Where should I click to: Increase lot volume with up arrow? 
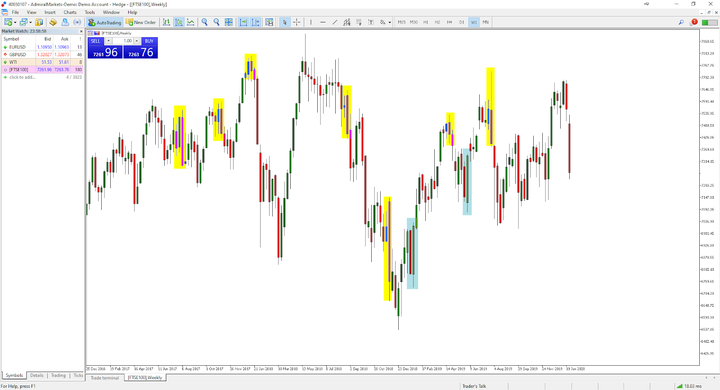coord(136,41)
